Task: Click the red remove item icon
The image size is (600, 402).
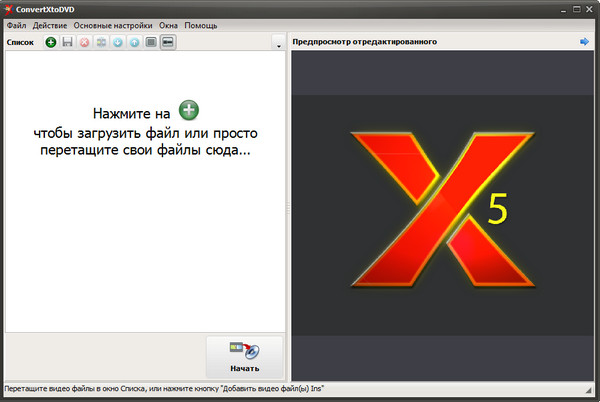Action: coord(84,43)
